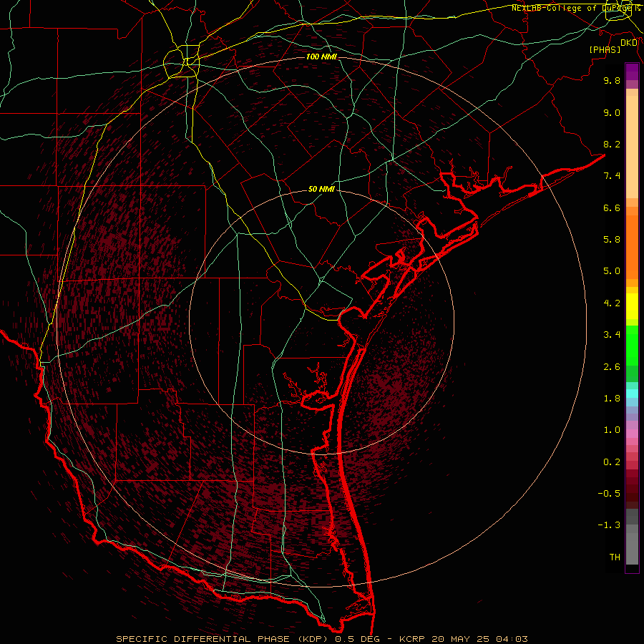Select the purple swatch atop the color bar
This screenshot has width=644, height=644.
(x=632, y=72)
